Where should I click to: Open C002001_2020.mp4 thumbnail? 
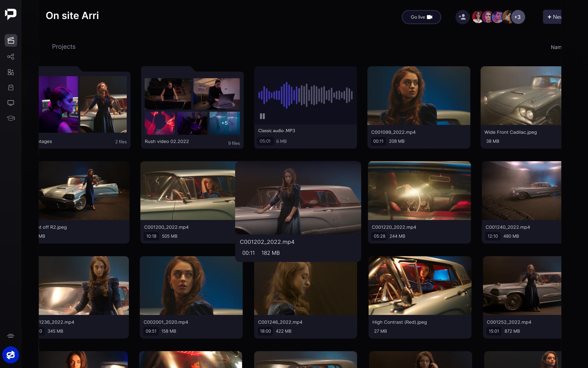coord(191,286)
